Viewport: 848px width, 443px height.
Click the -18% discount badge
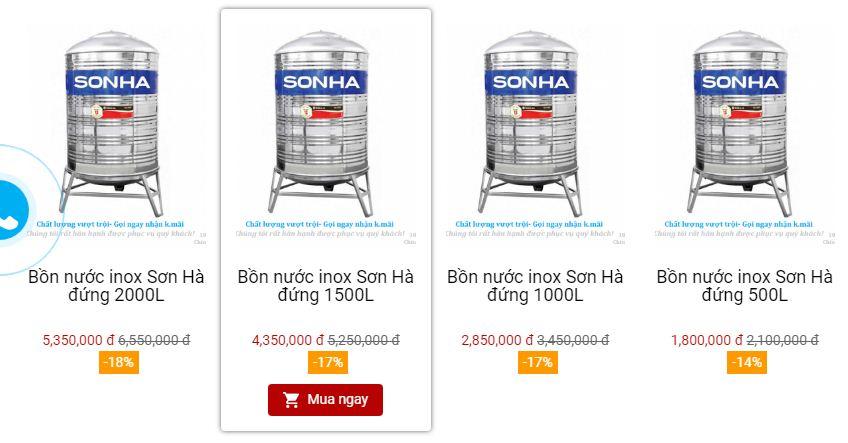tap(118, 362)
